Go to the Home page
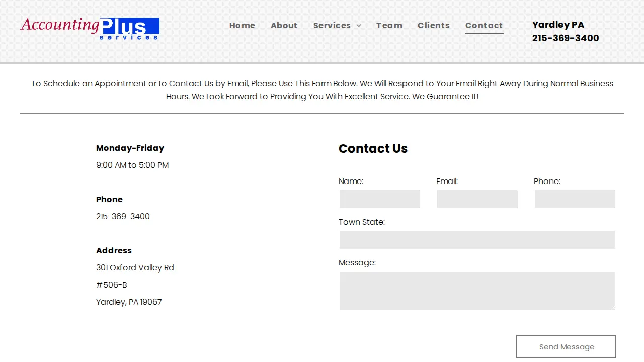This screenshot has width=644, height=362. (242, 25)
